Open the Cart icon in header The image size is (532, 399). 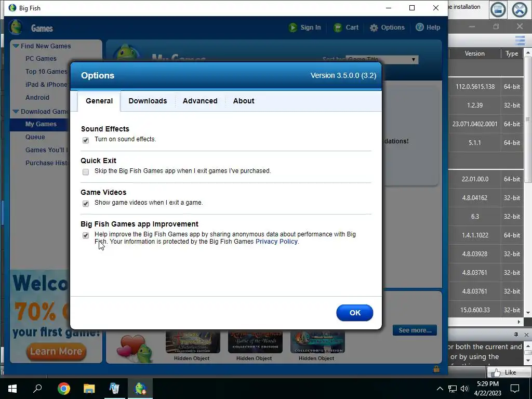(338, 28)
